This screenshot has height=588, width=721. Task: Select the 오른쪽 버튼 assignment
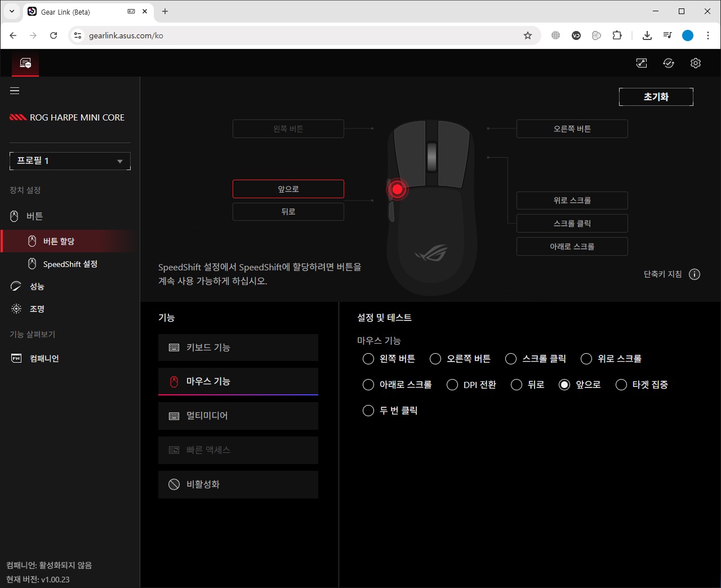pos(572,129)
